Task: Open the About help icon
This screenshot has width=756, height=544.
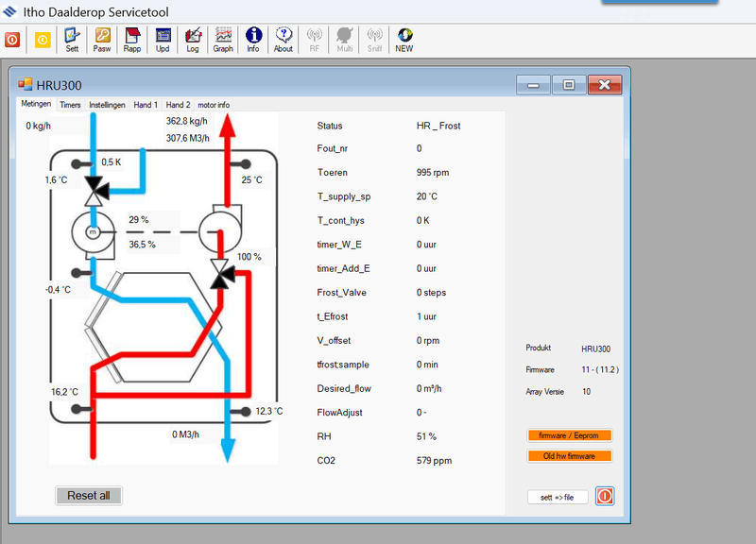Action: point(283,40)
